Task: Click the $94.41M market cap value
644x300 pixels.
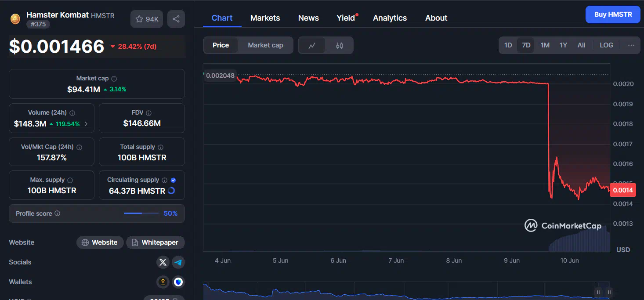Action: (83, 90)
